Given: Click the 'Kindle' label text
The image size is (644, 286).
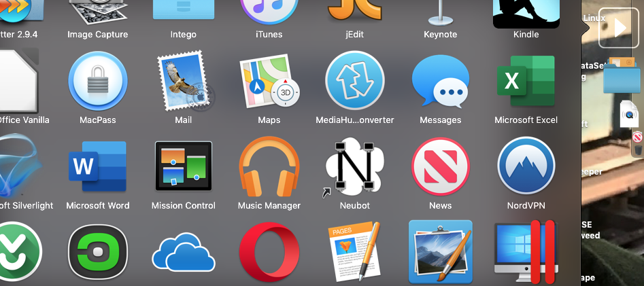Looking at the screenshot, I should tap(526, 35).
